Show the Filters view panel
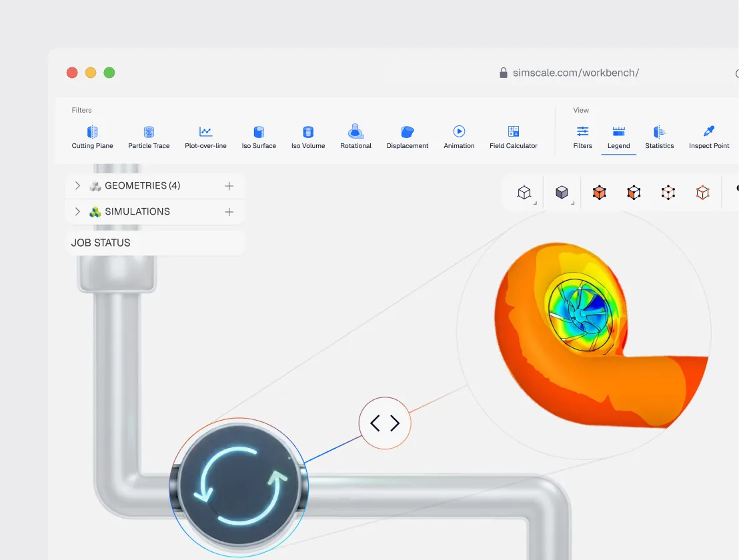Screen dimensions: 739x560 tap(582, 137)
